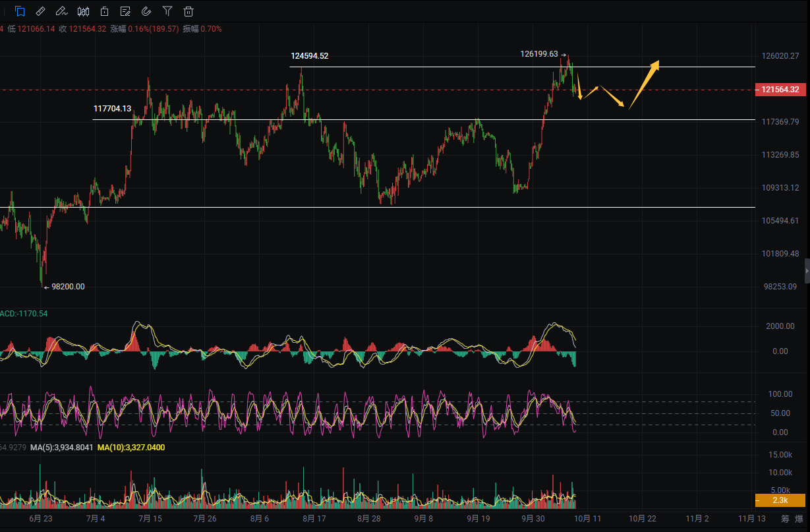This screenshot has width=810, height=532.
Task: Click the red 121564.32 current price tag
Action: coord(780,90)
